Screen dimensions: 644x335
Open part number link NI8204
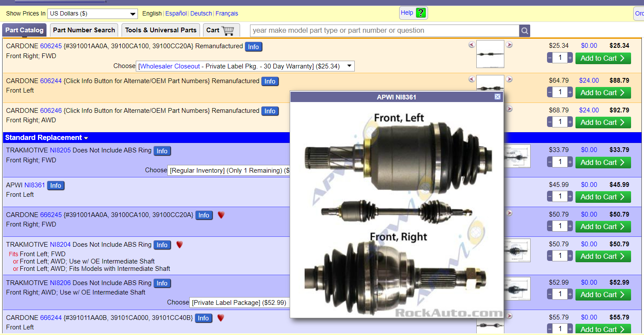[x=60, y=244]
